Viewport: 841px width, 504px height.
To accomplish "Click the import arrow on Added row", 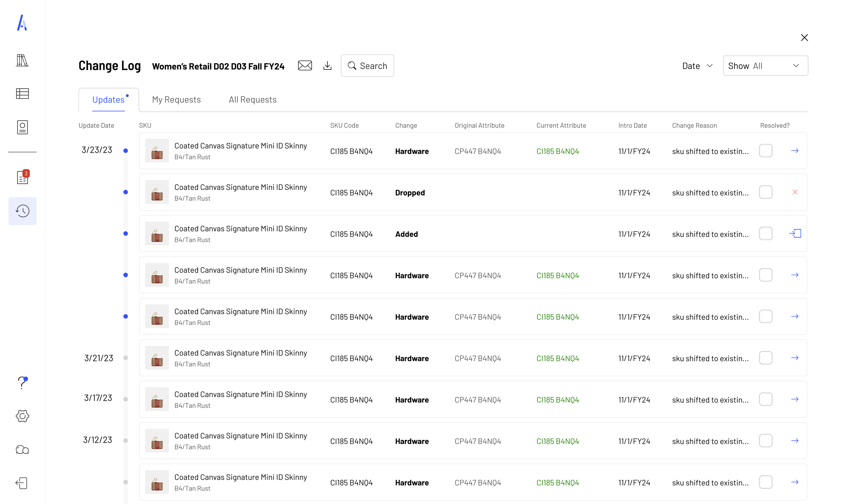I will point(795,234).
